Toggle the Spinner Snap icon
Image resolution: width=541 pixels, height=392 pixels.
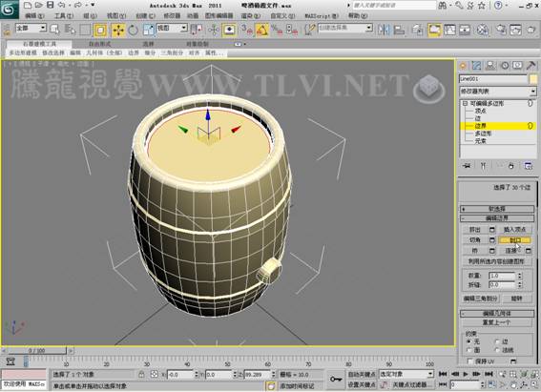[x=292, y=30]
